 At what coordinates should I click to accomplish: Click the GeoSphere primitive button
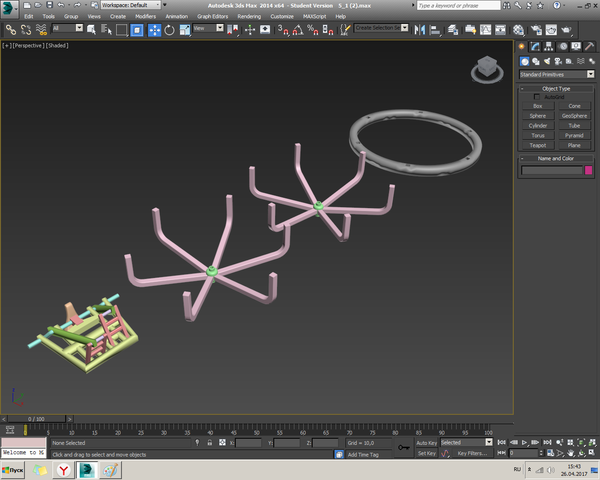pos(574,115)
